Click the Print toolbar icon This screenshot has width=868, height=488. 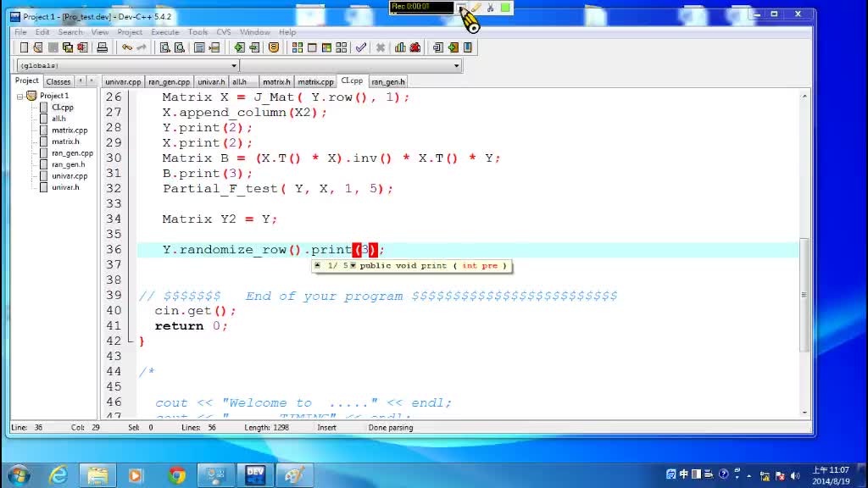click(x=102, y=47)
